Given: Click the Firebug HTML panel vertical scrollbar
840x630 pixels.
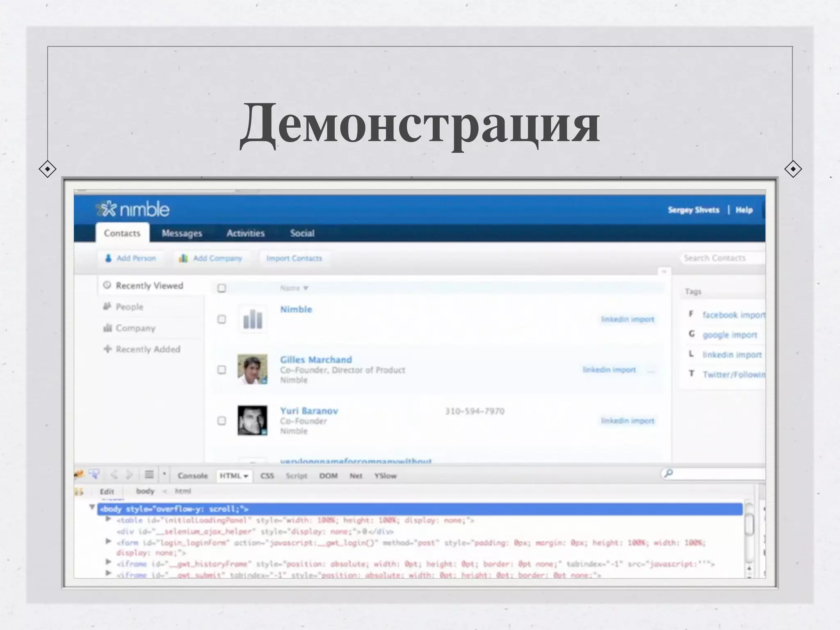Looking at the screenshot, I should (749, 525).
